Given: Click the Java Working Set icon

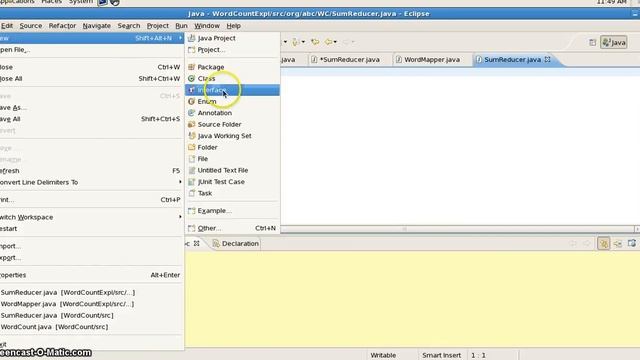Looking at the screenshot, I should pyautogui.click(x=191, y=136).
